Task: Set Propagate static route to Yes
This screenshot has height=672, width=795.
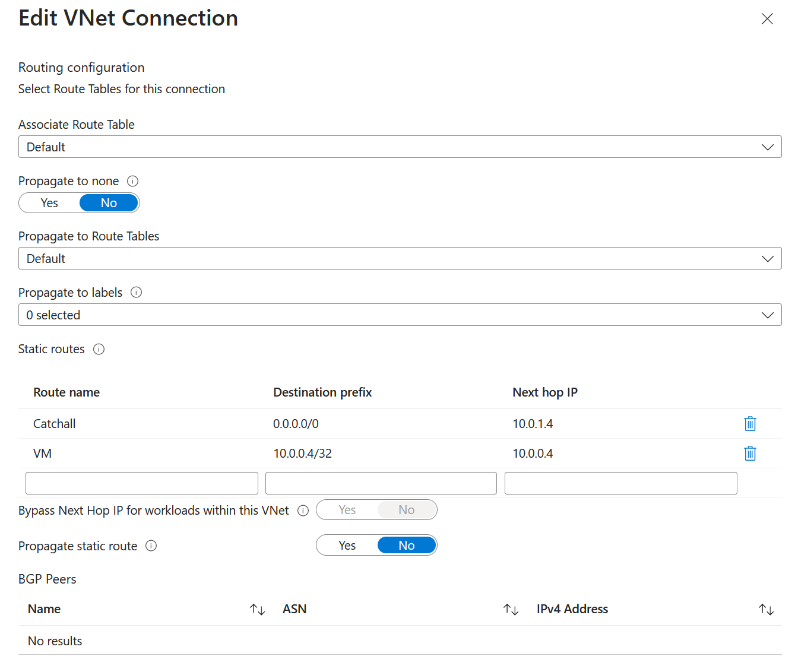Action: [x=347, y=546]
